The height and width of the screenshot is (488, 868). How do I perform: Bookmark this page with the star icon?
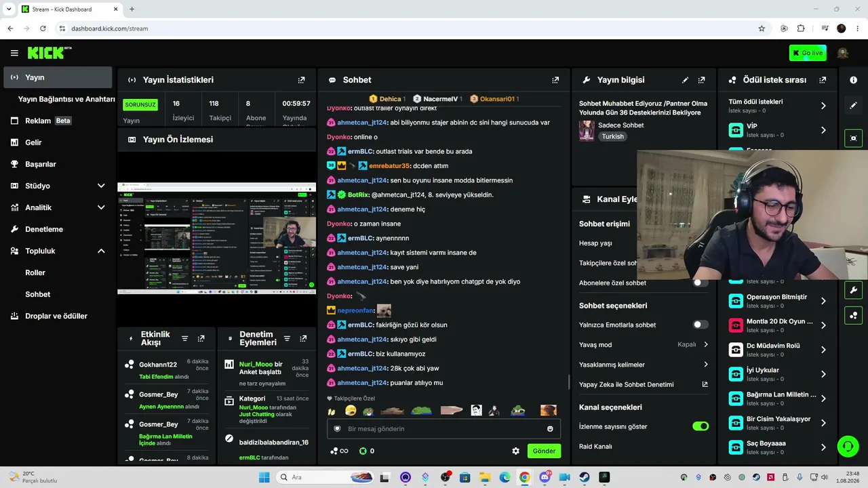(762, 28)
